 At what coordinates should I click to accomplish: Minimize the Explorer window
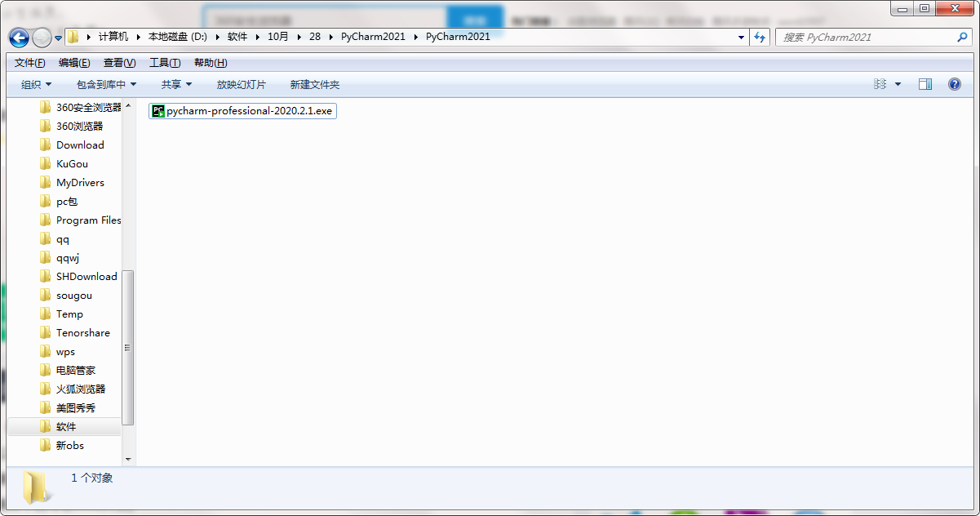[902, 8]
